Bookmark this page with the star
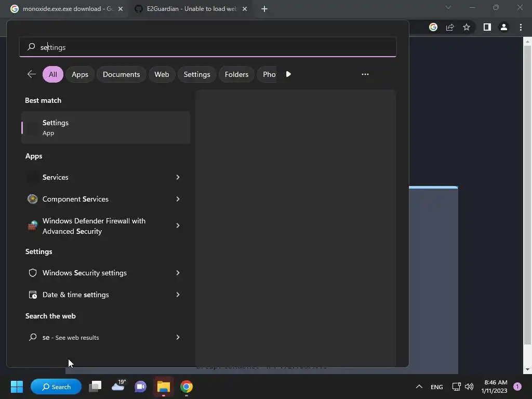 467,27
